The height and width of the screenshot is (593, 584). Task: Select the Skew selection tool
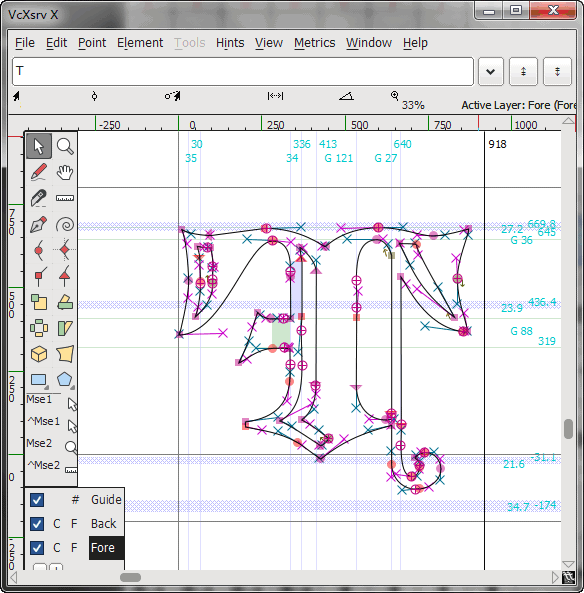[65, 328]
